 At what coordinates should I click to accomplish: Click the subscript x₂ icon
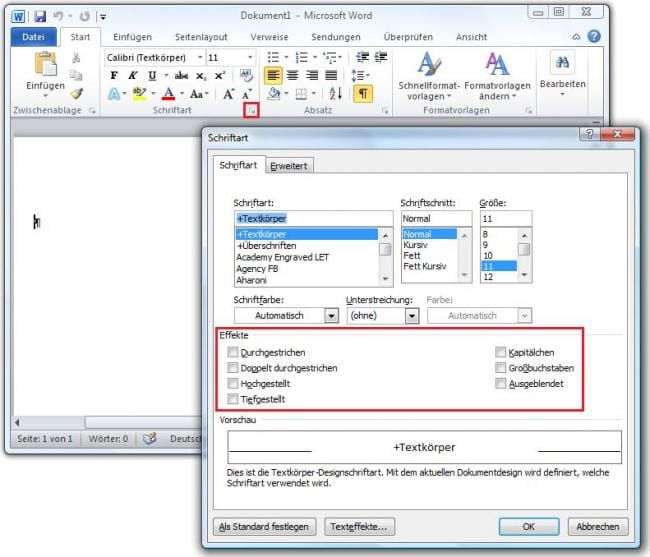coord(201,76)
